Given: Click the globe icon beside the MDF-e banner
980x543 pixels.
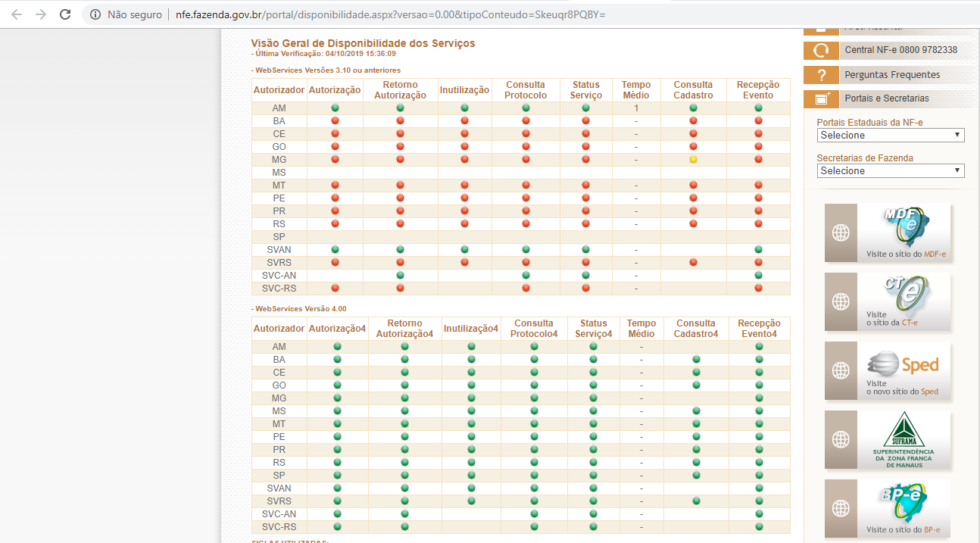Looking at the screenshot, I should pos(841,232).
